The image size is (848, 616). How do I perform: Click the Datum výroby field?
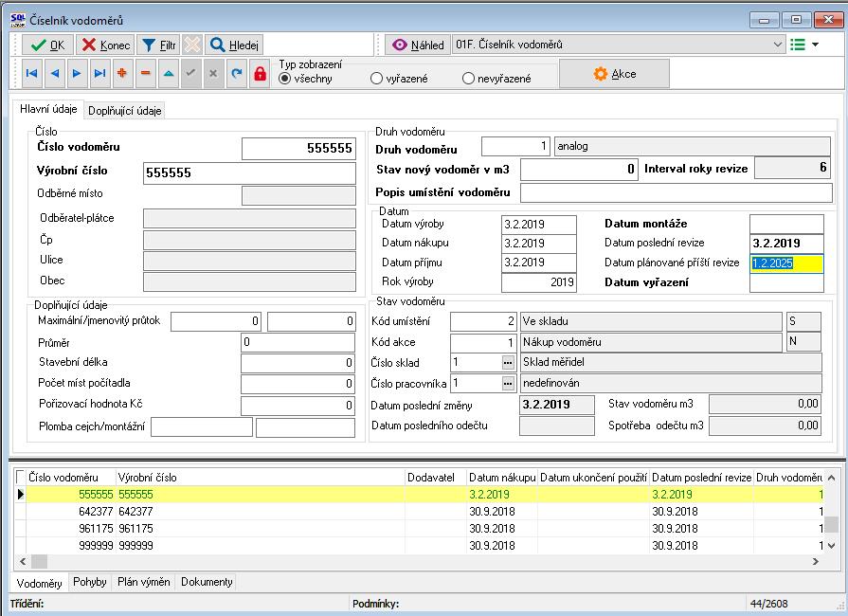[x=539, y=225]
